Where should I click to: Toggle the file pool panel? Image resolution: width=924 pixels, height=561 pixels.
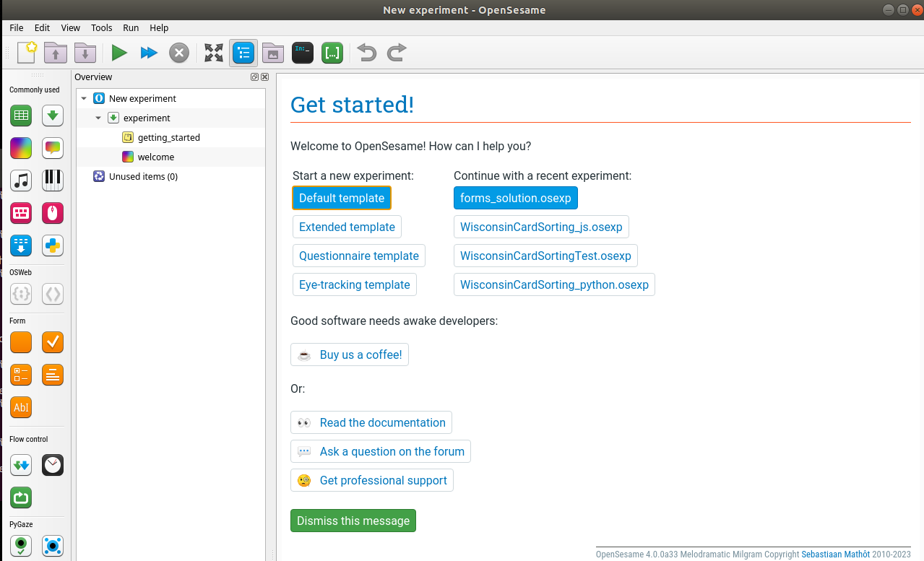tap(273, 53)
